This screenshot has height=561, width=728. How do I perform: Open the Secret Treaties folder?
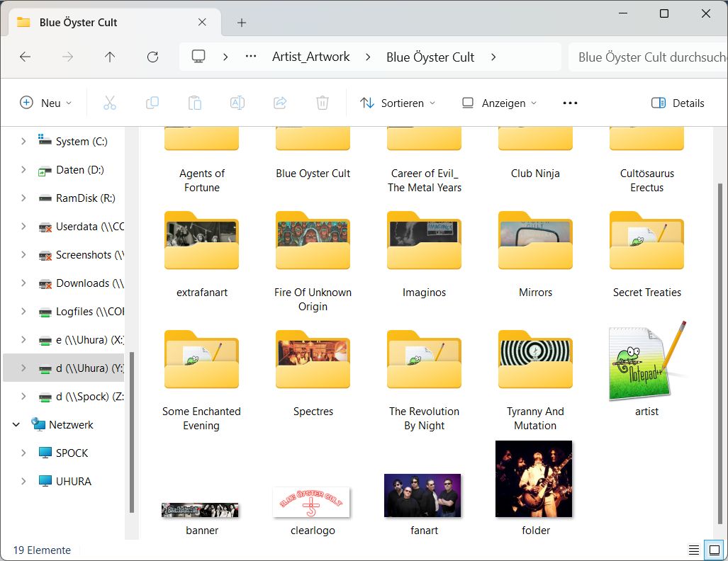646,255
